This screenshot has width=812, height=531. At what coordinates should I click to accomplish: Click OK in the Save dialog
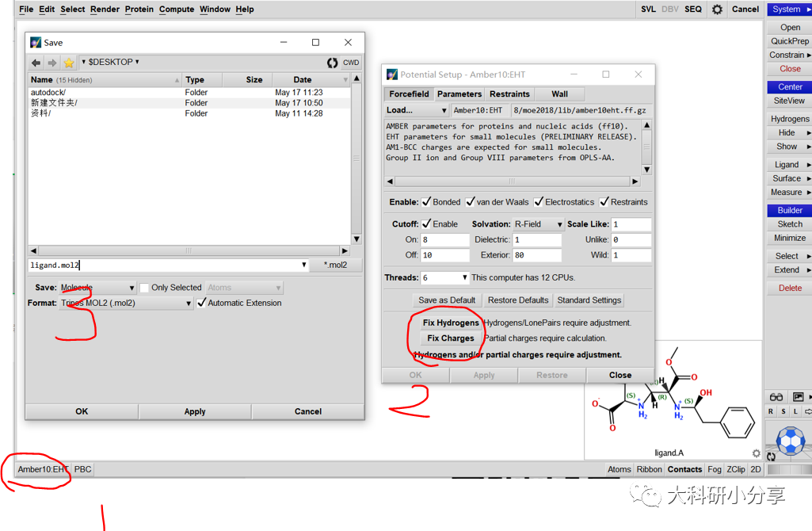coord(82,411)
